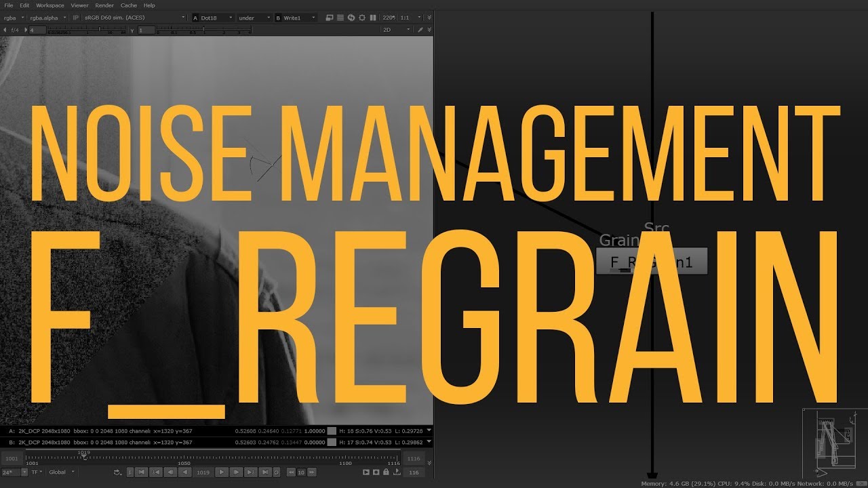Open the Edit menu

[x=24, y=5]
